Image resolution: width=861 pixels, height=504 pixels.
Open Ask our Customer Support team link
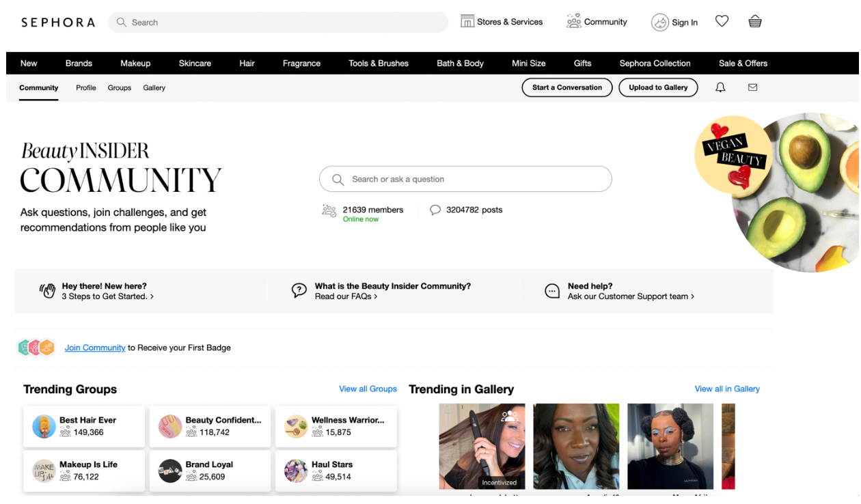[631, 297]
